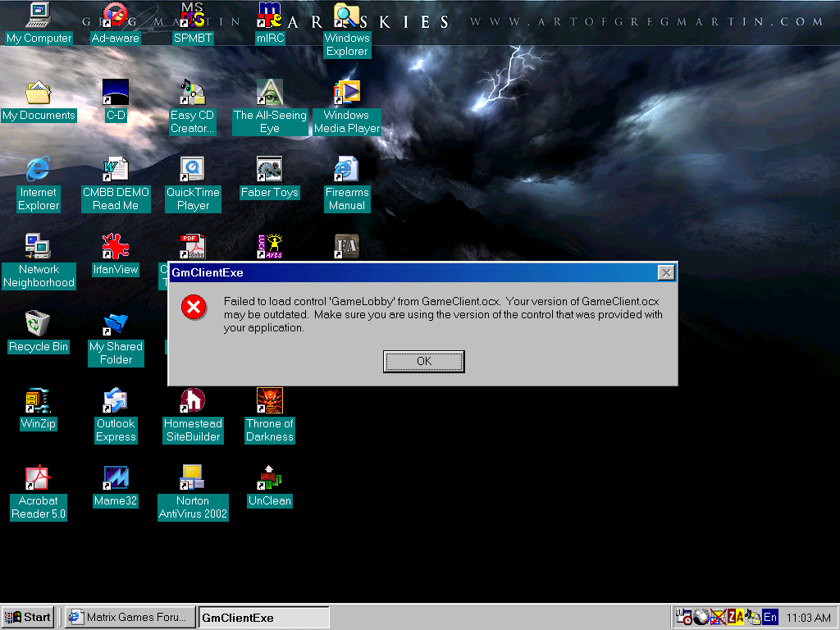Viewport: 840px width, 630px height.
Task: Select the QuickTime Player shortcut
Action: [193, 185]
